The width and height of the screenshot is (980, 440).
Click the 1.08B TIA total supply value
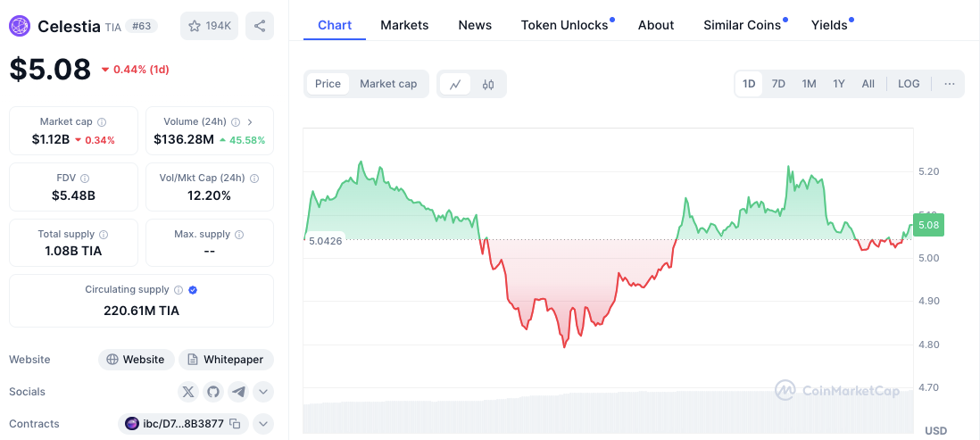[73, 252]
